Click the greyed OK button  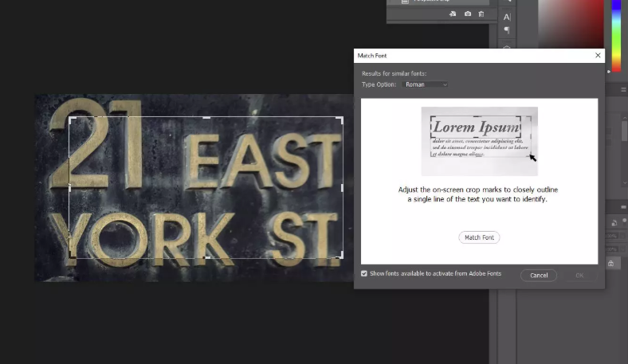click(579, 275)
